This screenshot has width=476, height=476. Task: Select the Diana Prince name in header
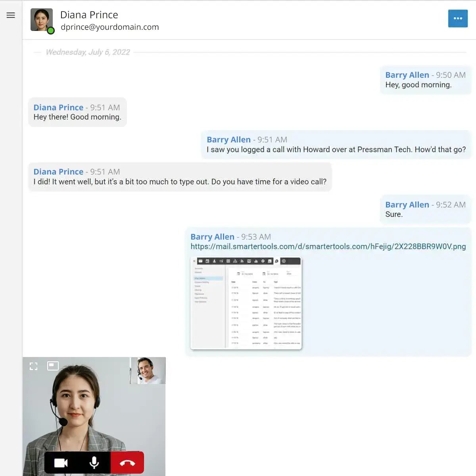coord(89,15)
